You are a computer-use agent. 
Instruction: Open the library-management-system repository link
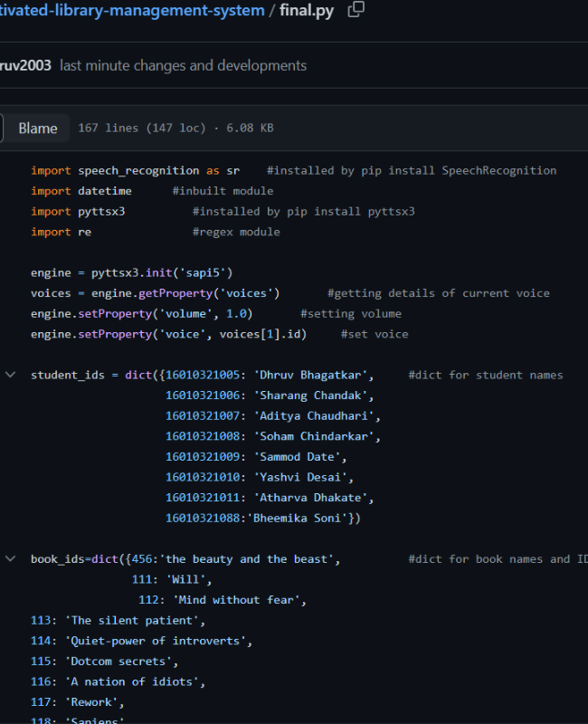[x=132, y=10]
